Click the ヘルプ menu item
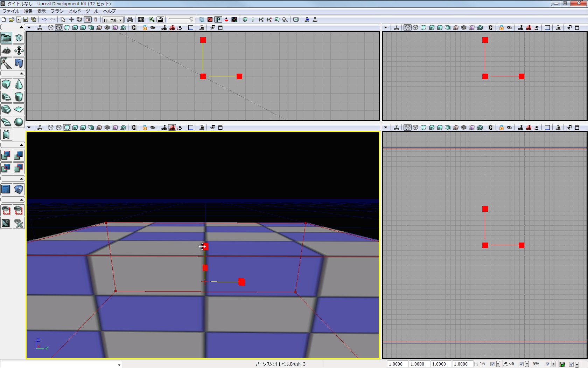Image resolution: width=588 pixels, height=368 pixels. tap(110, 11)
